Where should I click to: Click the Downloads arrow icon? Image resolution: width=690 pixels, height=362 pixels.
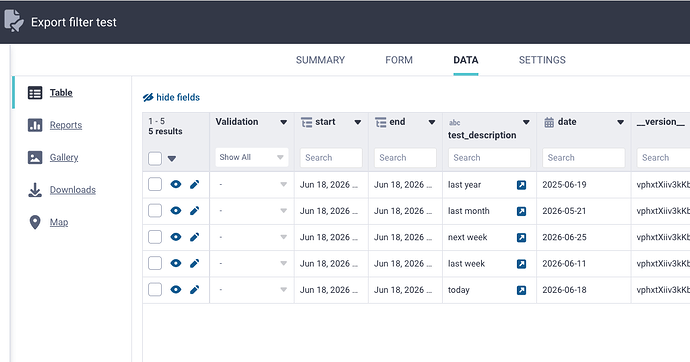(35, 190)
